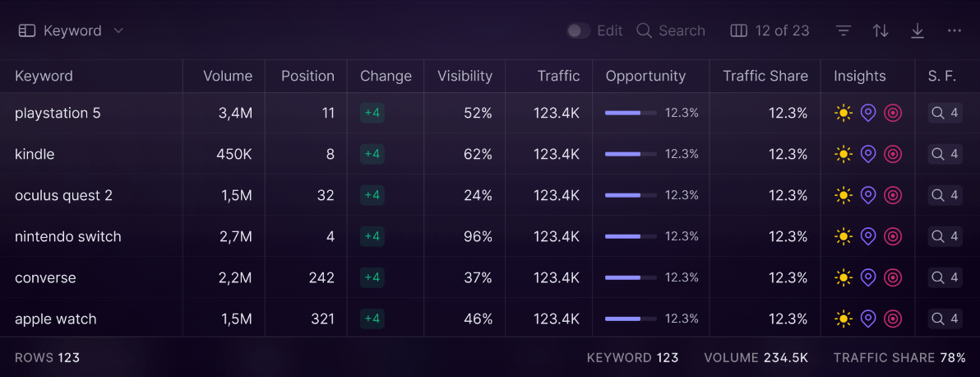
Task: Click the KEYWORD 123 footer total
Action: point(632,358)
